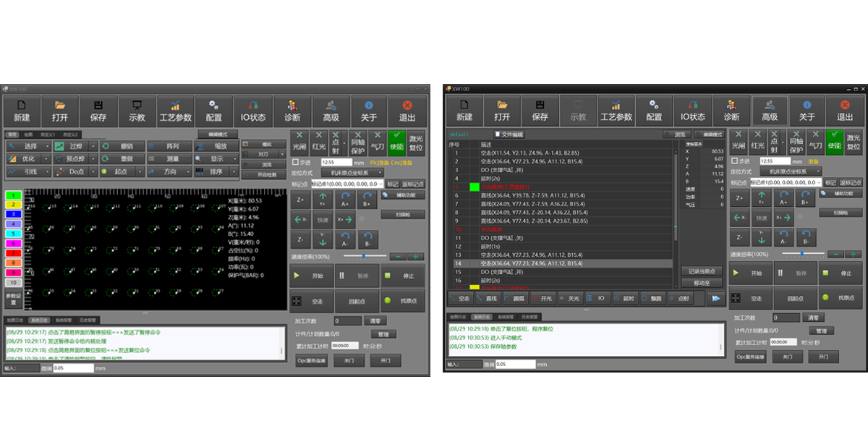Adjust 速度倍率 slider in left window

(x=364, y=256)
